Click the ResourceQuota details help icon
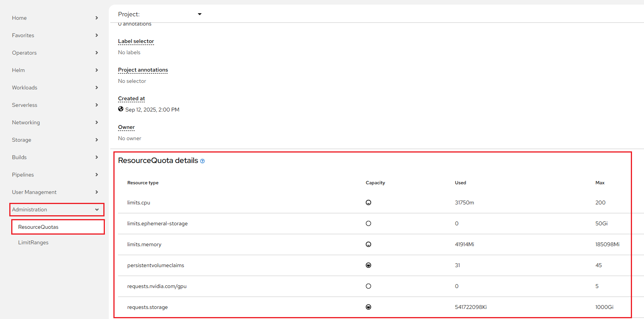644x319 pixels. point(202,161)
